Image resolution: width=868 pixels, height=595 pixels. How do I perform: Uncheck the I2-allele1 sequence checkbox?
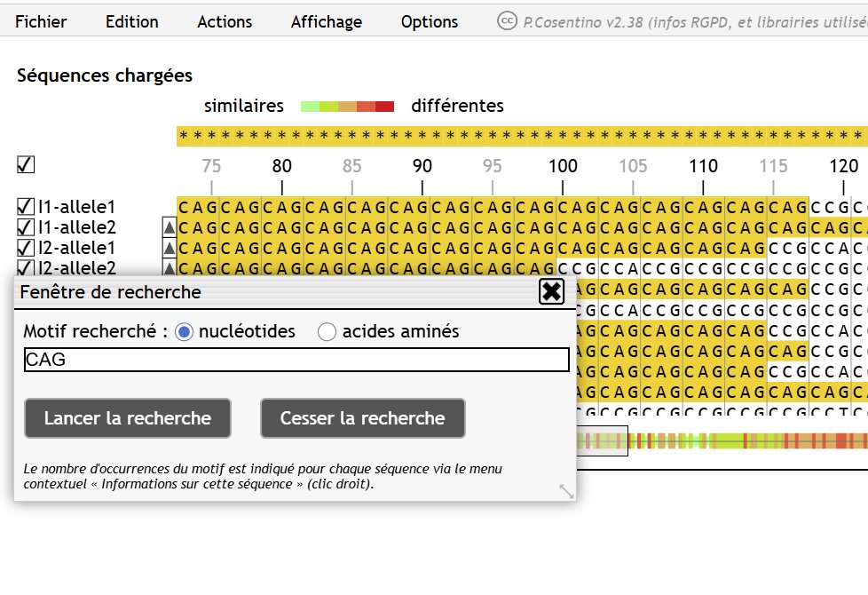click(x=26, y=248)
